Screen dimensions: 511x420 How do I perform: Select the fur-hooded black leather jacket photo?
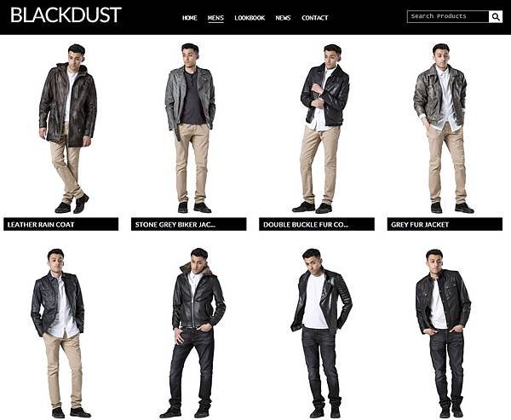(x=192, y=333)
